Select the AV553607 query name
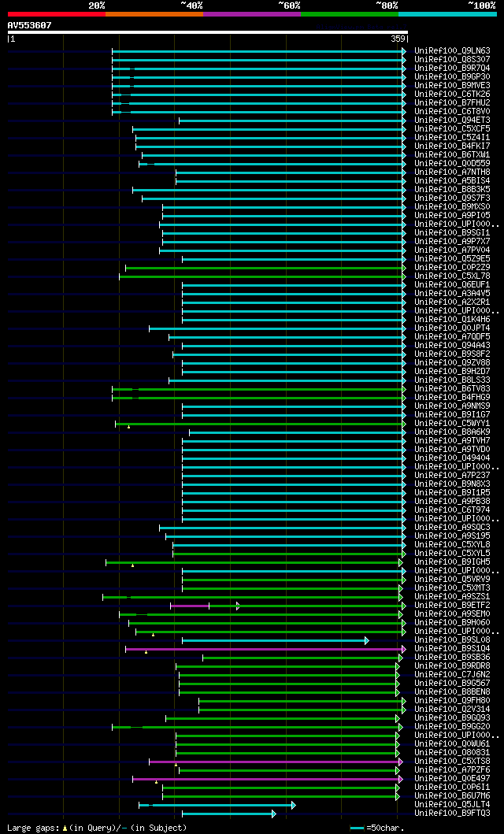This screenshot has height=834, width=504. [30, 25]
